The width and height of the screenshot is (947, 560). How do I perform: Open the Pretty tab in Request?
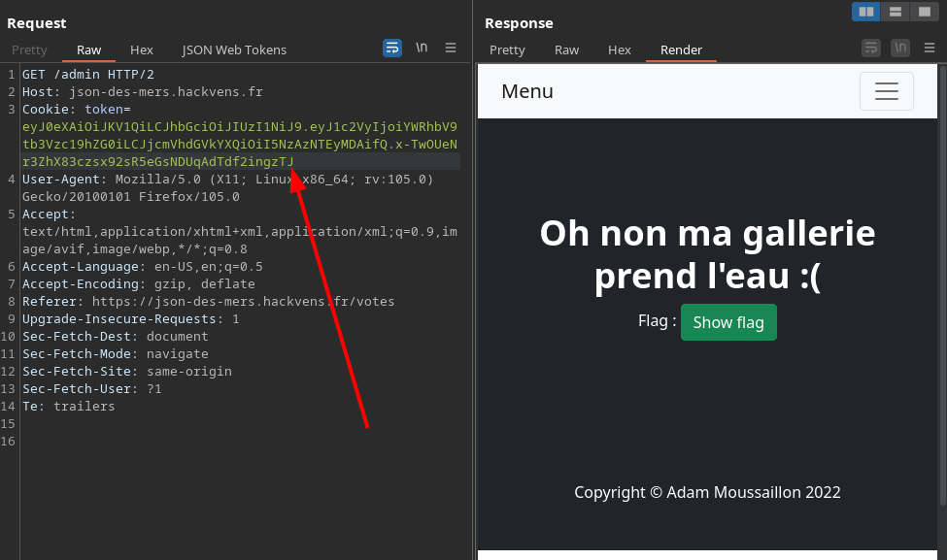(29, 49)
